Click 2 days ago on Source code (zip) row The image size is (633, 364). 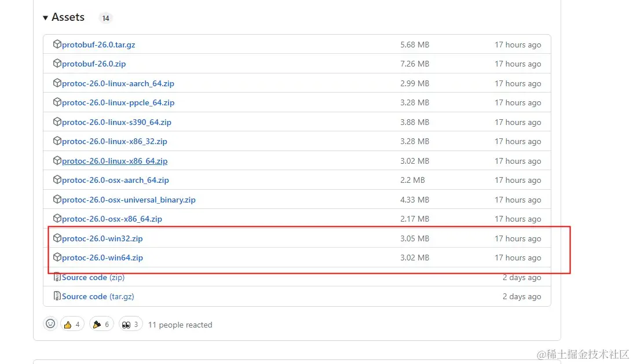point(522,277)
